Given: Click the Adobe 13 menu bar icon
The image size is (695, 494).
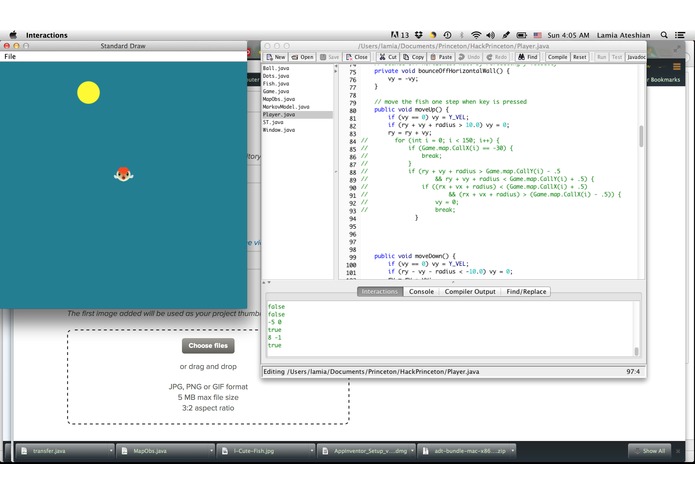Looking at the screenshot, I should coord(399,35).
